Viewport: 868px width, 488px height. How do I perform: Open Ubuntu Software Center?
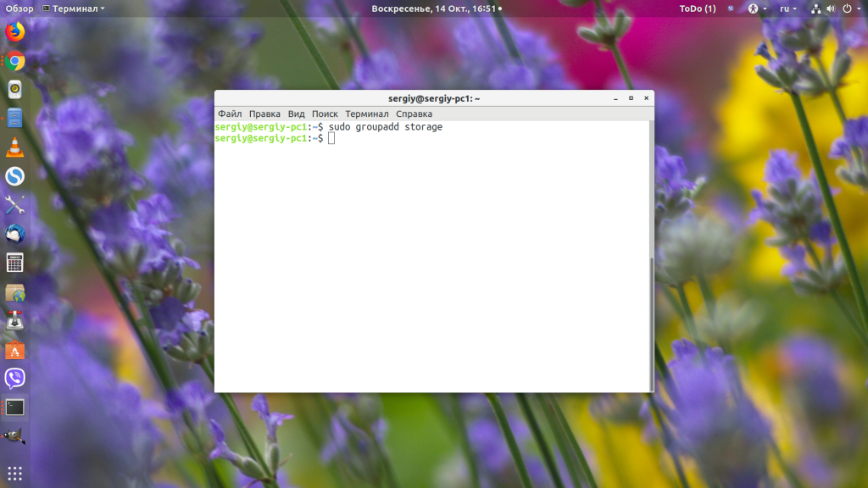(x=14, y=350)
